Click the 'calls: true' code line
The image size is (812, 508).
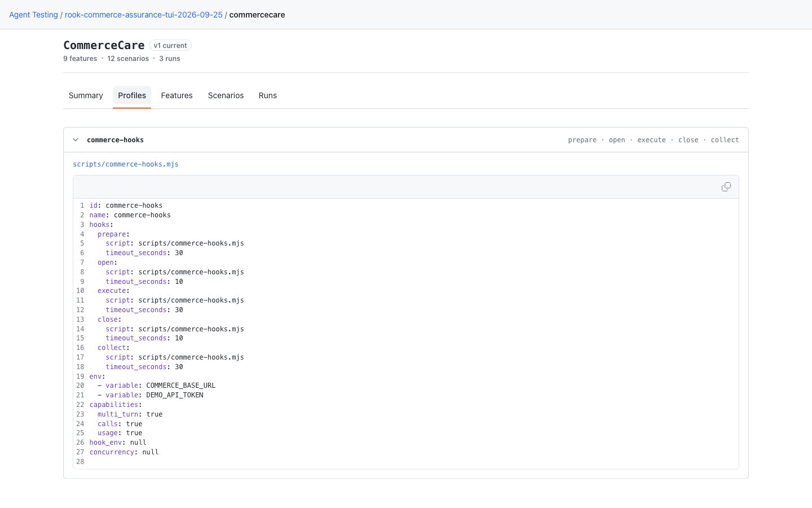120,424
